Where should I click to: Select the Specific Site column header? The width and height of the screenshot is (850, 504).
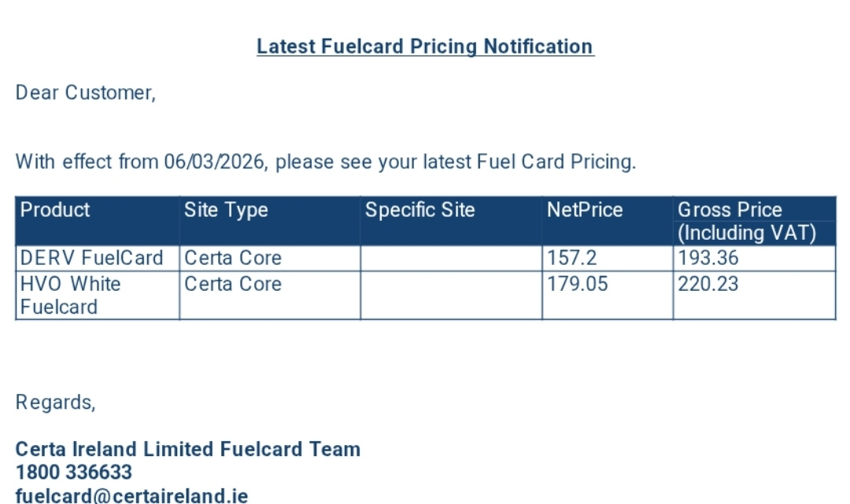(x=451, y=221)
